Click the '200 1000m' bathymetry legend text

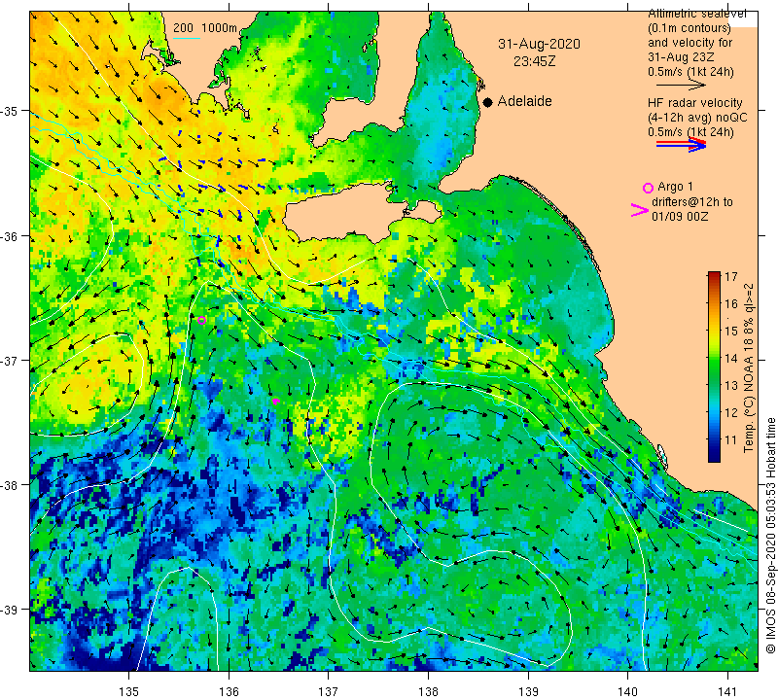click(205, 28)
